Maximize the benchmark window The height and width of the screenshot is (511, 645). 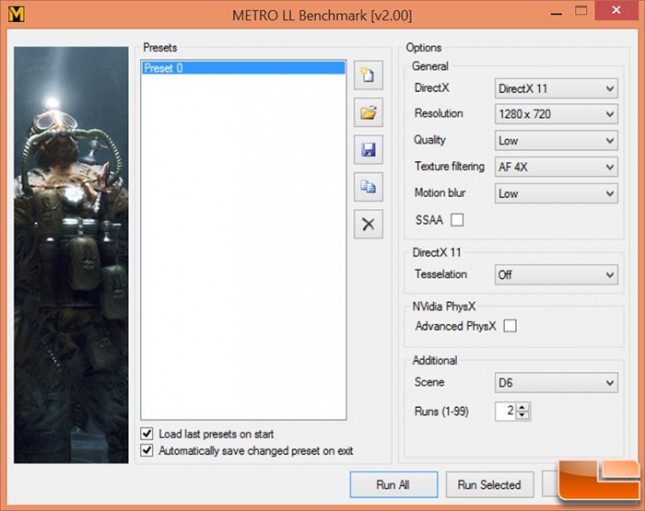tap(581, 11)
